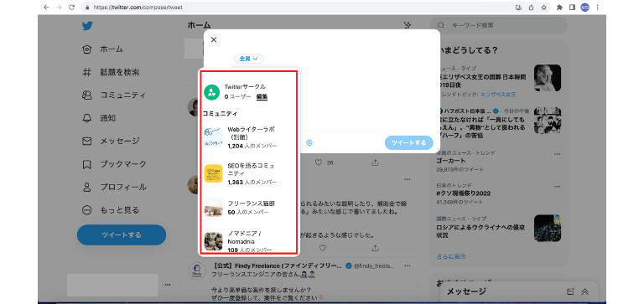This screenshot has height=304, width=644.
Task: Choose SEOを語るコミュニティ community
Action: click(x=249, y=173)
